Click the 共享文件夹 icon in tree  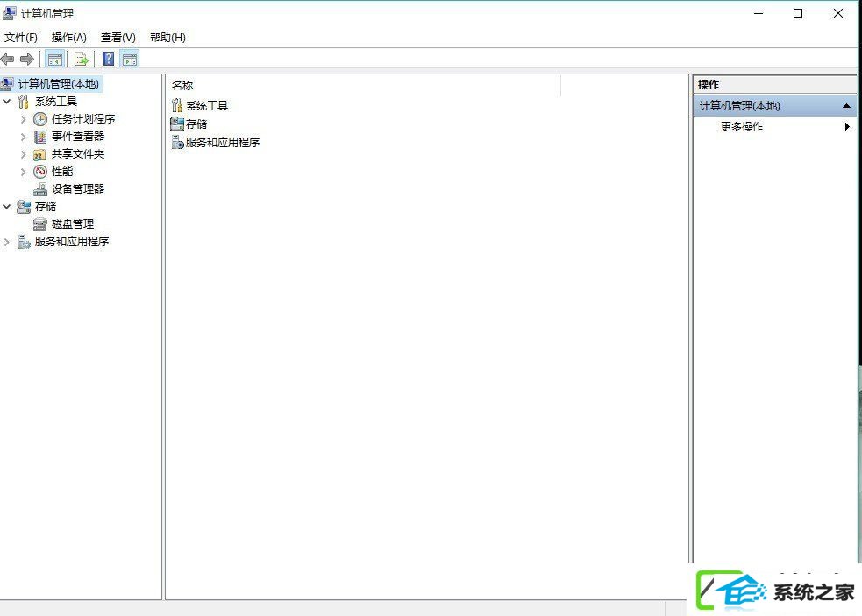(39, 154)
